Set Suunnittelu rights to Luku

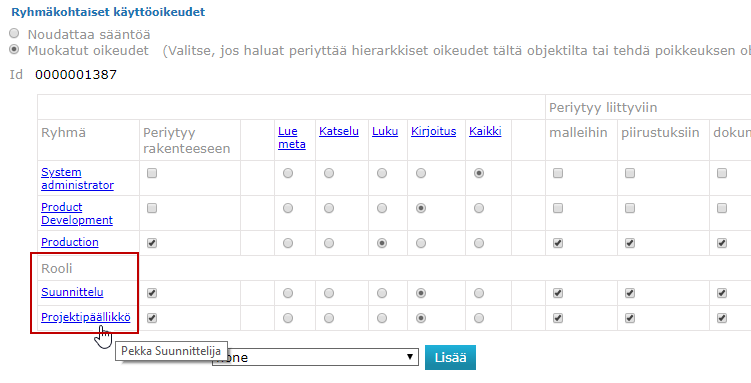[382, 293]
